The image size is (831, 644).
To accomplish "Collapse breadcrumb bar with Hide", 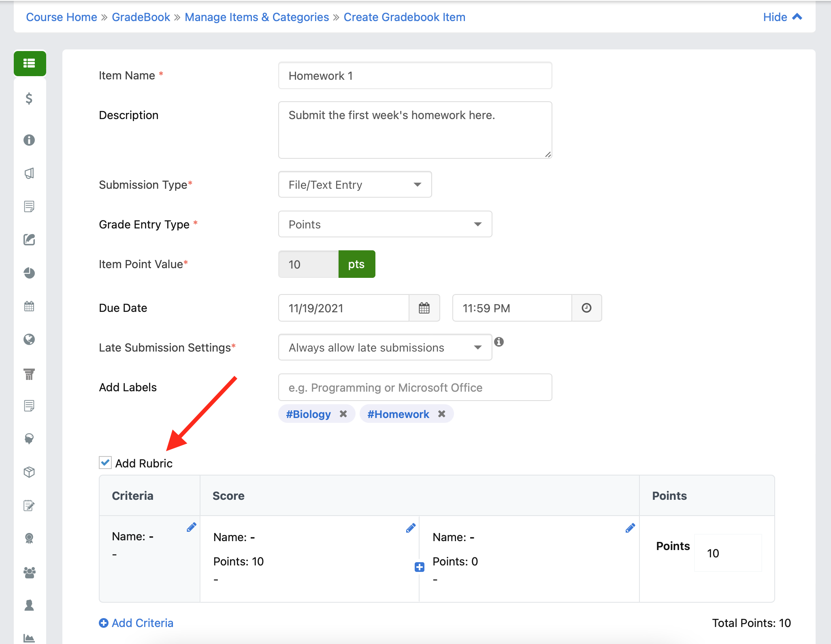I will tap(782, 17).
